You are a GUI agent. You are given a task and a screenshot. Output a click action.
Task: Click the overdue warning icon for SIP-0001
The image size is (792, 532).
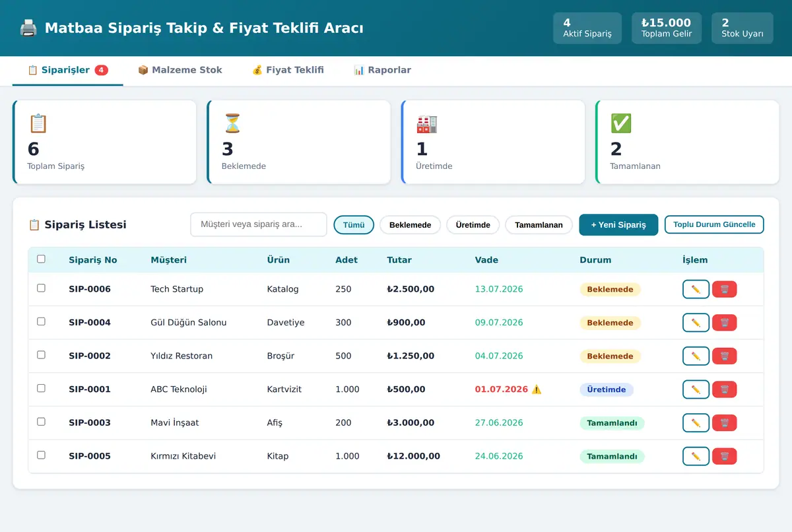[x=537, y=389]
